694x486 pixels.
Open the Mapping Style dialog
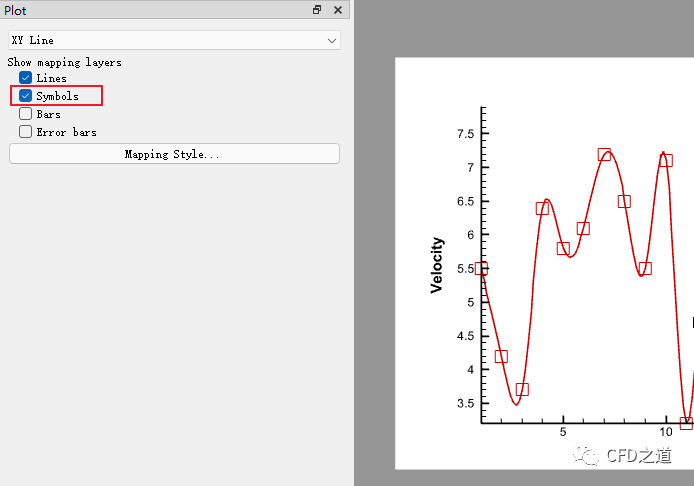(174, 154)
